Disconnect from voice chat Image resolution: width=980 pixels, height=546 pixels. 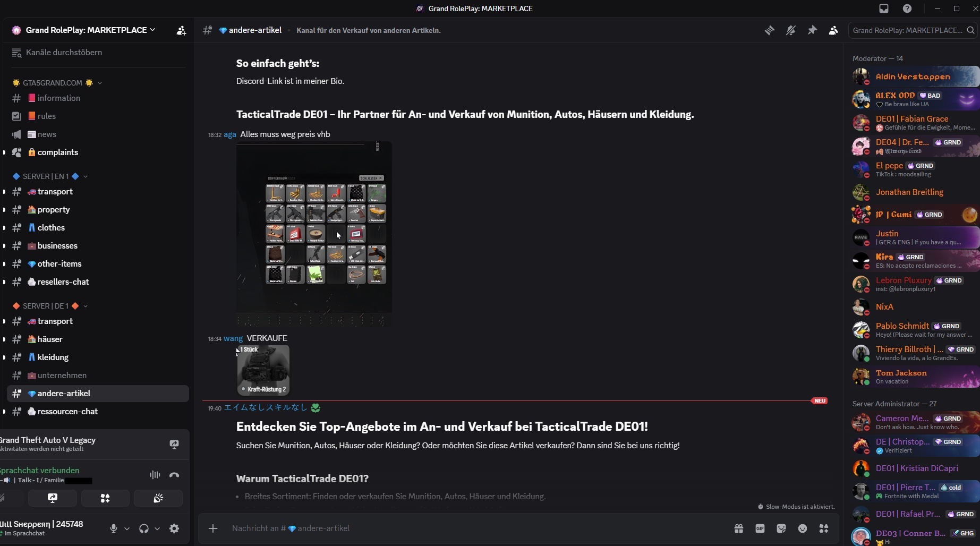[x=174, y=475]
